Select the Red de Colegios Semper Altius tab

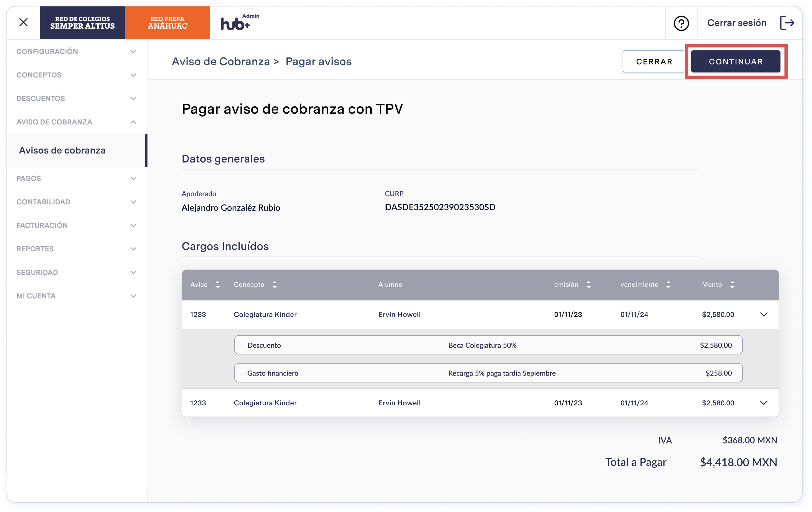point(82,23)
